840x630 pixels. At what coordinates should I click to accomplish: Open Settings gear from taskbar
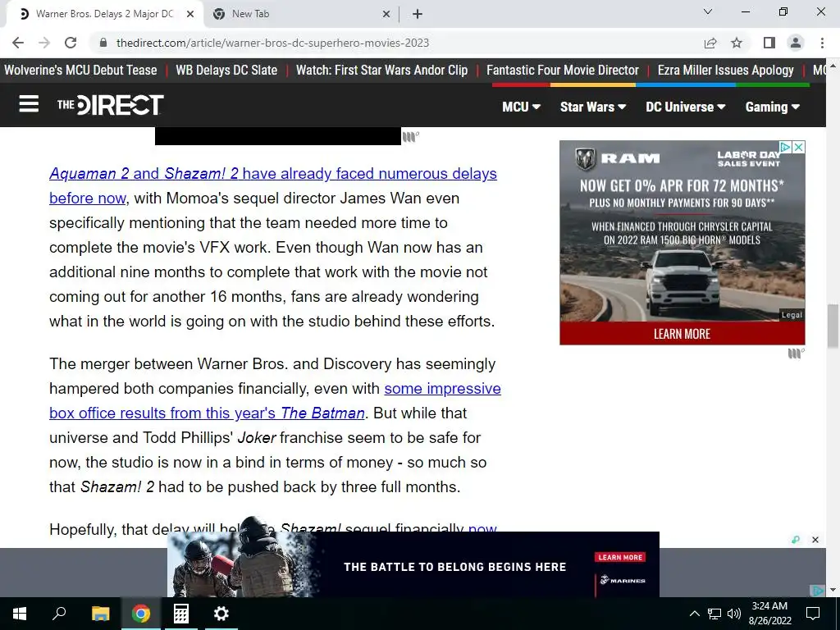(221, 614)
